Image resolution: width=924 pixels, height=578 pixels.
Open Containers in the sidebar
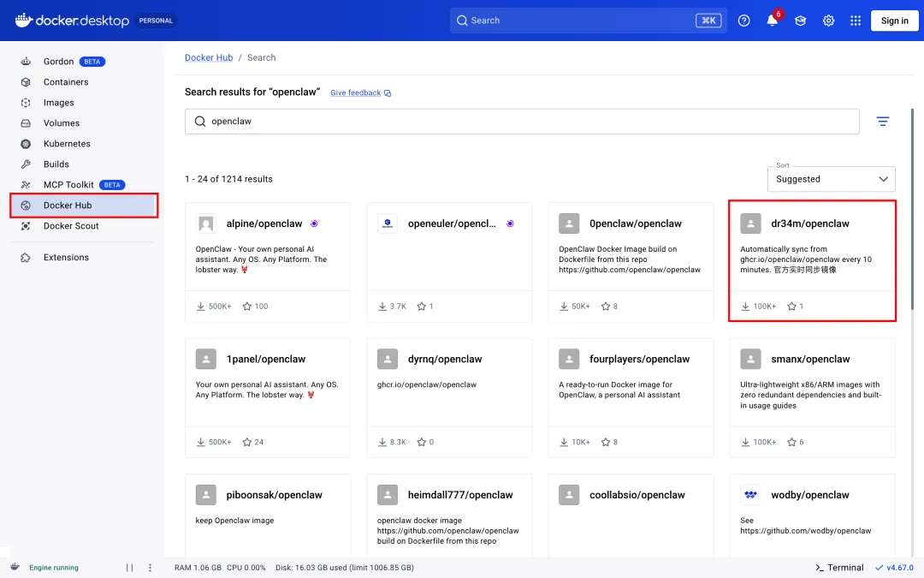(82, 82)
